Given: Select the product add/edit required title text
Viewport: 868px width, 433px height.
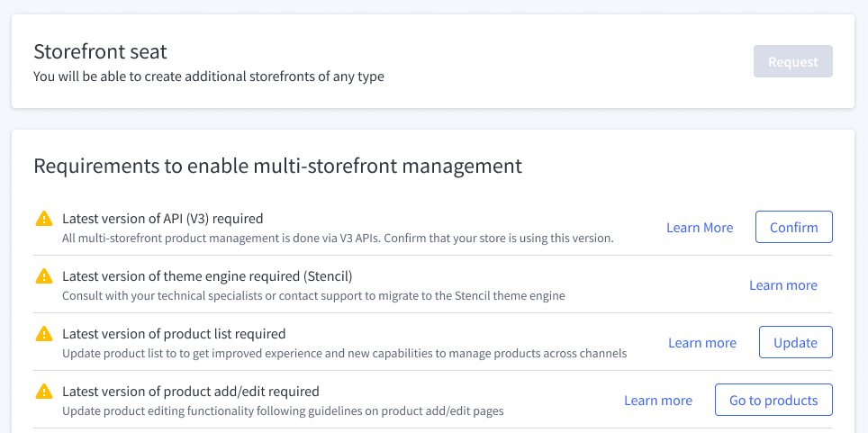Looking at the screenshot, I should coord(191,392).
